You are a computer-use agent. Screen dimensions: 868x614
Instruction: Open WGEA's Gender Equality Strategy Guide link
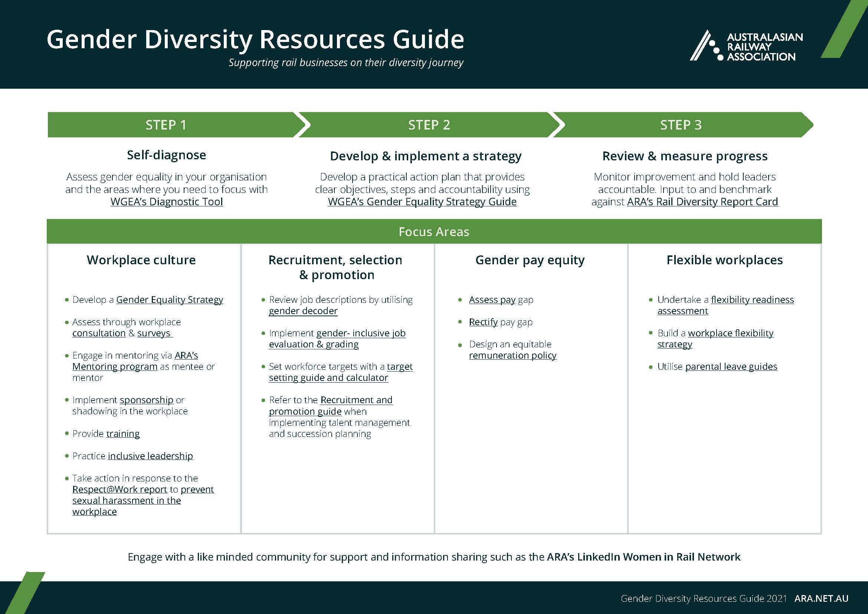422,202
